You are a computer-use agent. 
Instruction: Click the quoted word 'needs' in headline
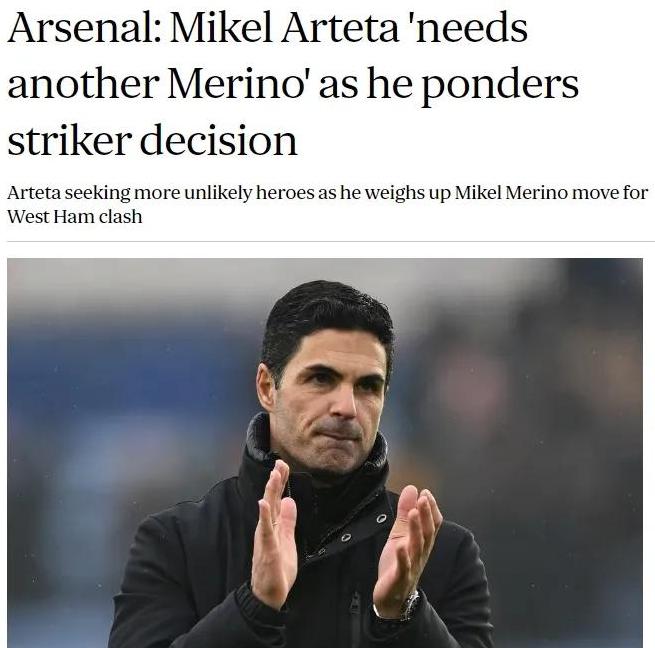[470, 28]
